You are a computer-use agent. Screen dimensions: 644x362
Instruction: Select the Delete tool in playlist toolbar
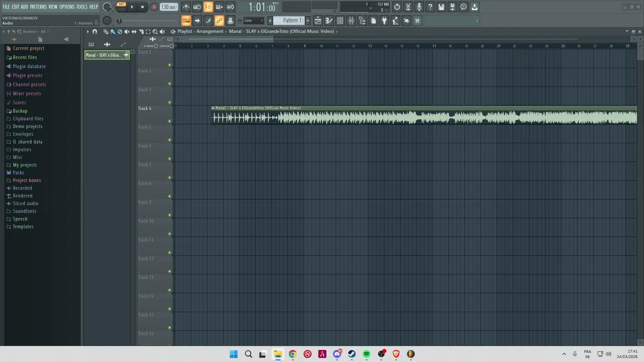[120, 31]
